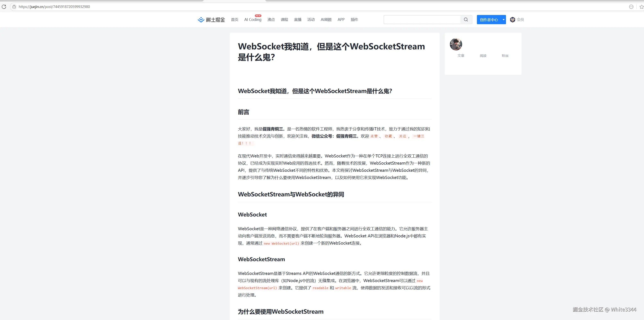Expand the dropdown arrow beside 创作者中心
644x320 pixels.
coord(503,19)
